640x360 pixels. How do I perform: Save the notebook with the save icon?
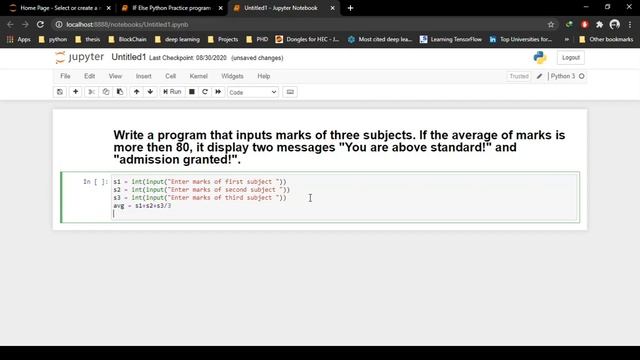click(60, 92)
